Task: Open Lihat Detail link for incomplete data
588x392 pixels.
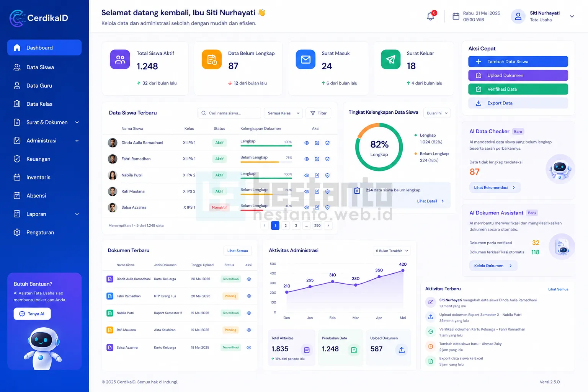Action: coord(430,201)
